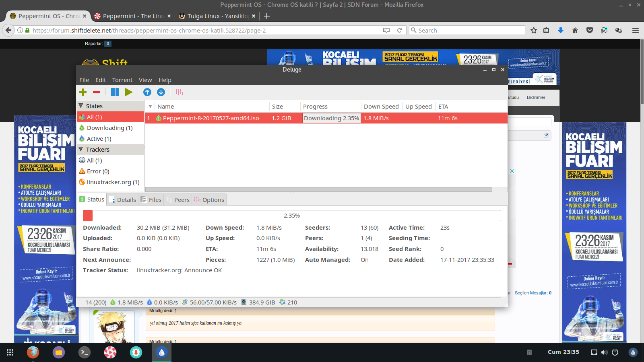Filter by Downloading (1) state
The image size is (644, 362).
[110, 128]
